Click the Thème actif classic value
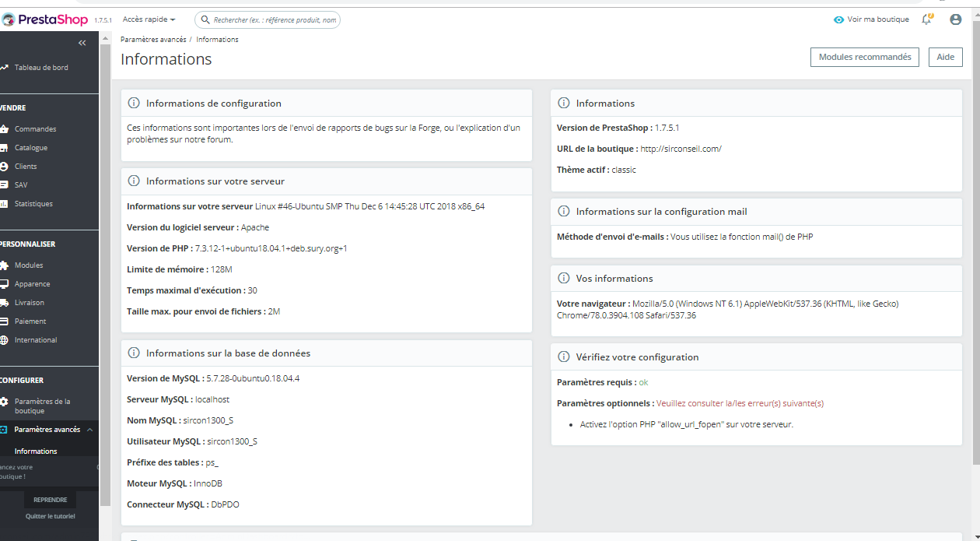Viewport: 980px width, 541px height. [x=624, y=170]
